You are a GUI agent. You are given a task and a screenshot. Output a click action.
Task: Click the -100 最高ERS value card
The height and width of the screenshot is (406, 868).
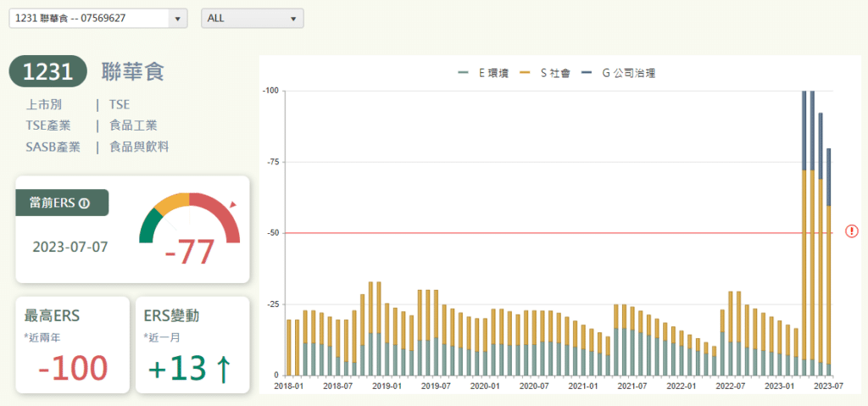pos(72,368)
